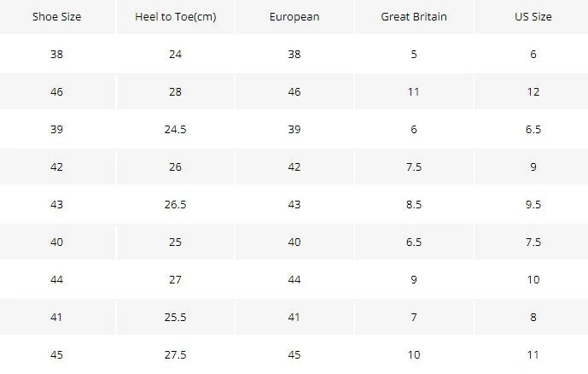Click the US size 10 cell
The height and width of the screenshot is (374, 588).
533,279
